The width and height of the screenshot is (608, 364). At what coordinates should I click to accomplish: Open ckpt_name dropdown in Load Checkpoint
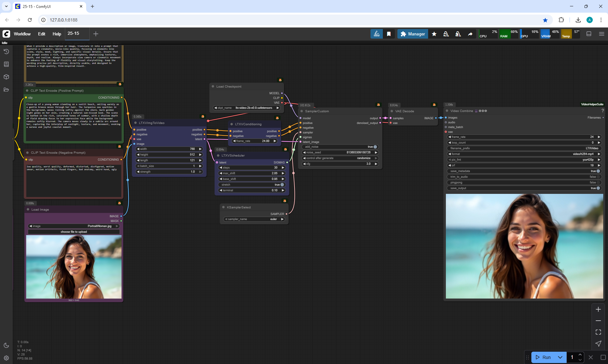click(247, 108)
